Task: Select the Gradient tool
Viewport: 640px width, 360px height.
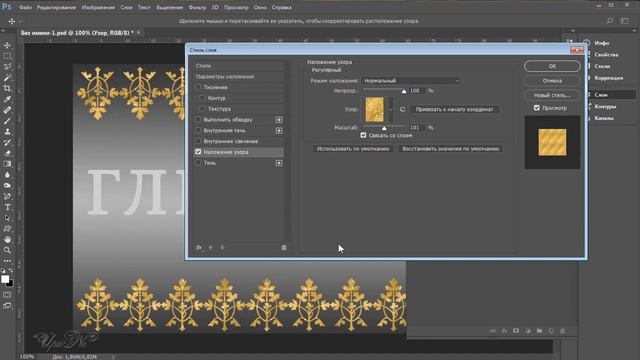Action: click(7, 164)
